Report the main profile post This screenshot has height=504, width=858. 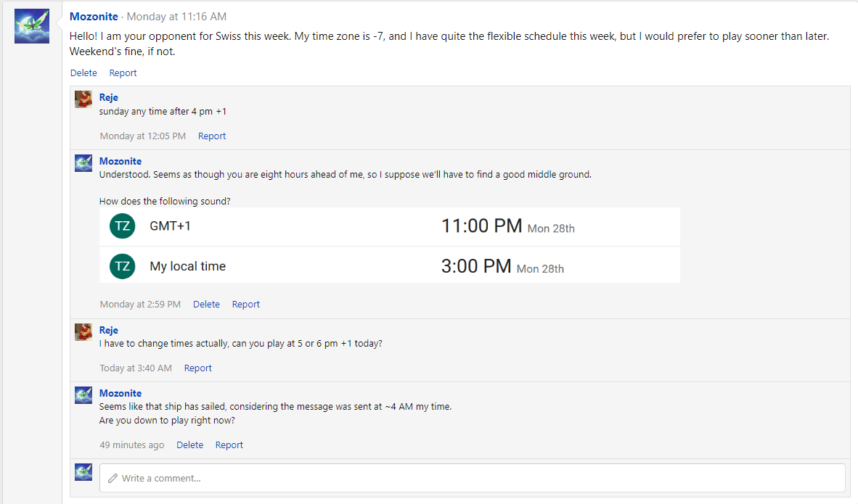[x=123, y=73]
